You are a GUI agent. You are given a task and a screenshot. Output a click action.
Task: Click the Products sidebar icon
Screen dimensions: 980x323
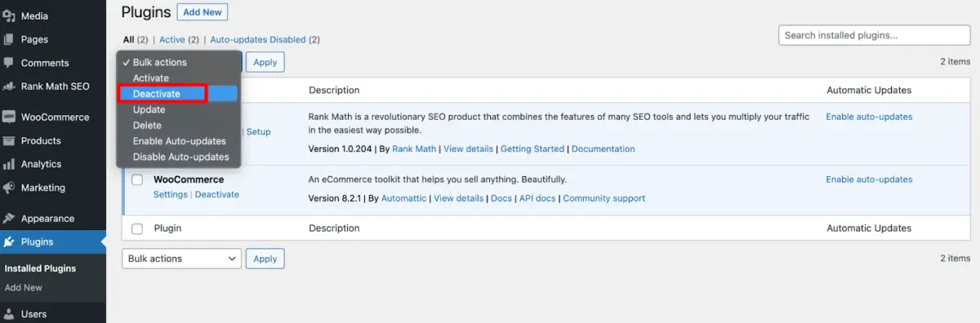point(9,140)
